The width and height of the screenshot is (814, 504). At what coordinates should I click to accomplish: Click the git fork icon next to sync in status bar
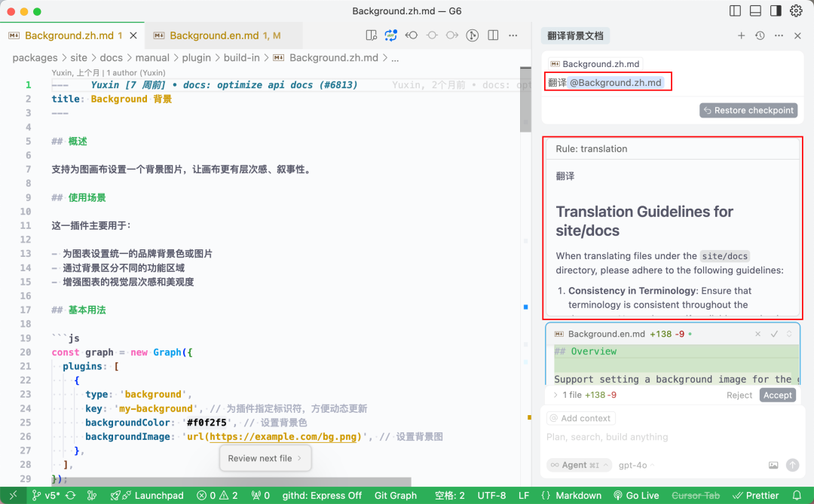click(x=92, y=495)
